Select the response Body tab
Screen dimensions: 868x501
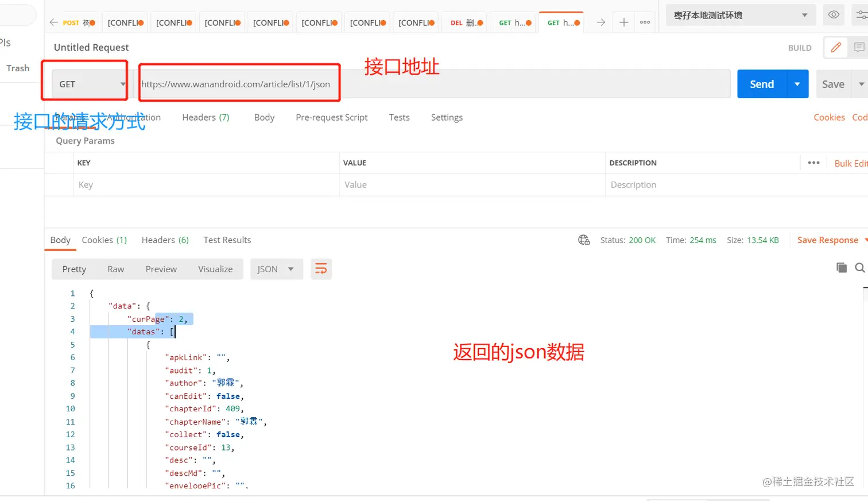pyautogui.click(x=60, y=240)
